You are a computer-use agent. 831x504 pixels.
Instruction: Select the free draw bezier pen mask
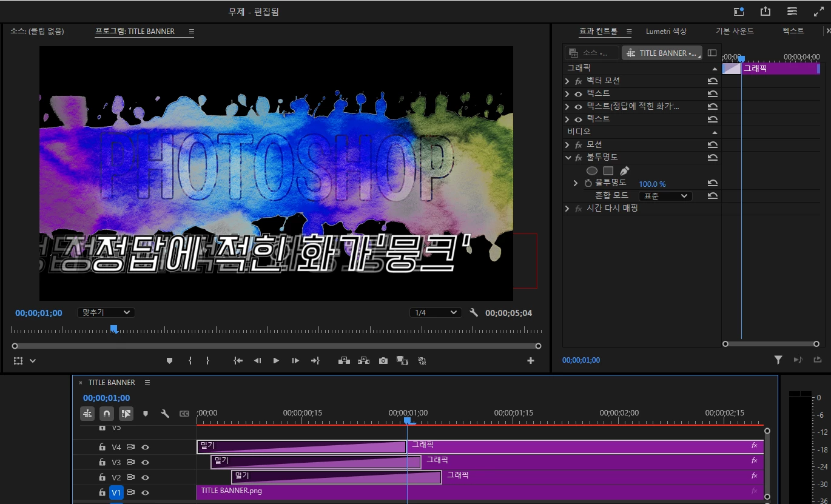pos(625,170)
